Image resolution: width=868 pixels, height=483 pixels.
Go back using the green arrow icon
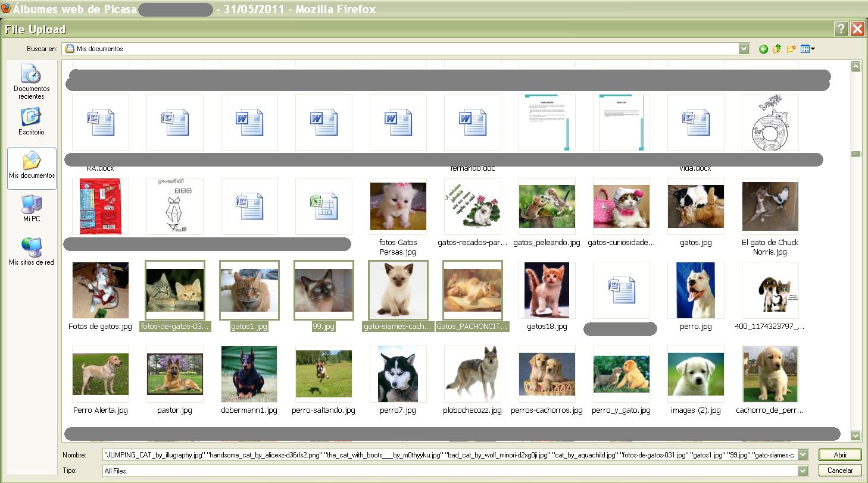763,49
